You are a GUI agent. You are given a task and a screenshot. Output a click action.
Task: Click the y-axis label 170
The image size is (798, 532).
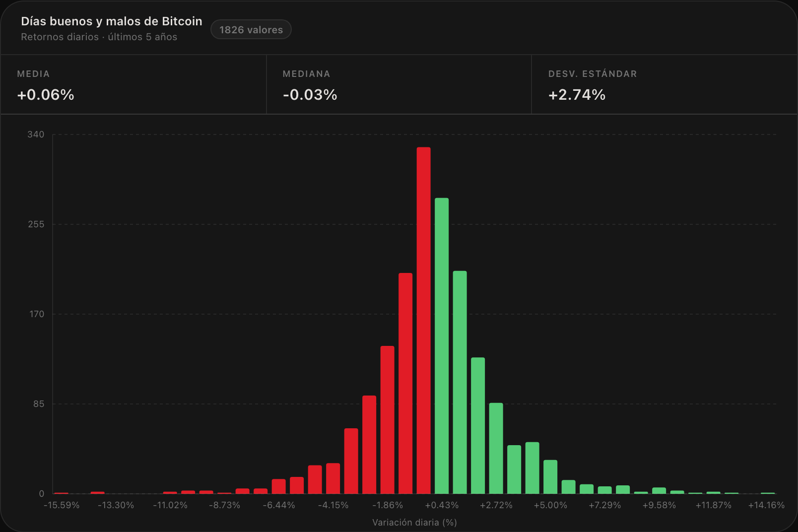[x=37, y=314]
